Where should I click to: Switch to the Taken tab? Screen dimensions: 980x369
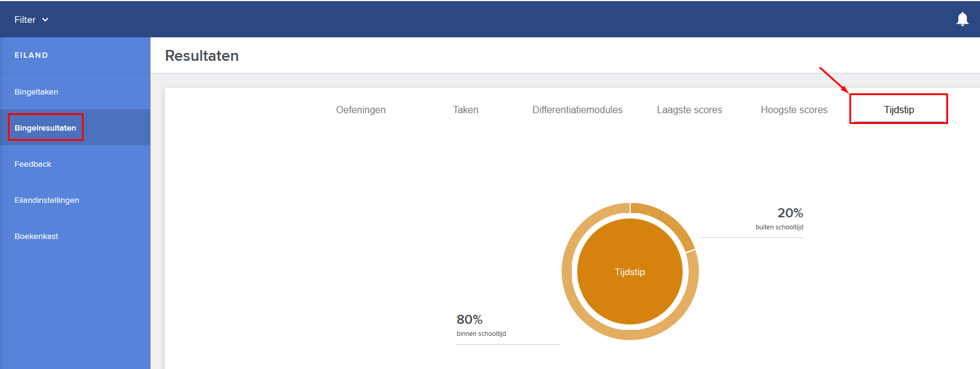465,110
